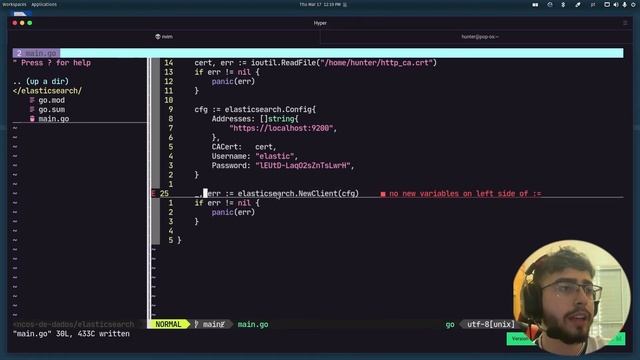The image size is (640, 360).
Task: Click 'no new variables on left side' message
Action: pos(465,193)
